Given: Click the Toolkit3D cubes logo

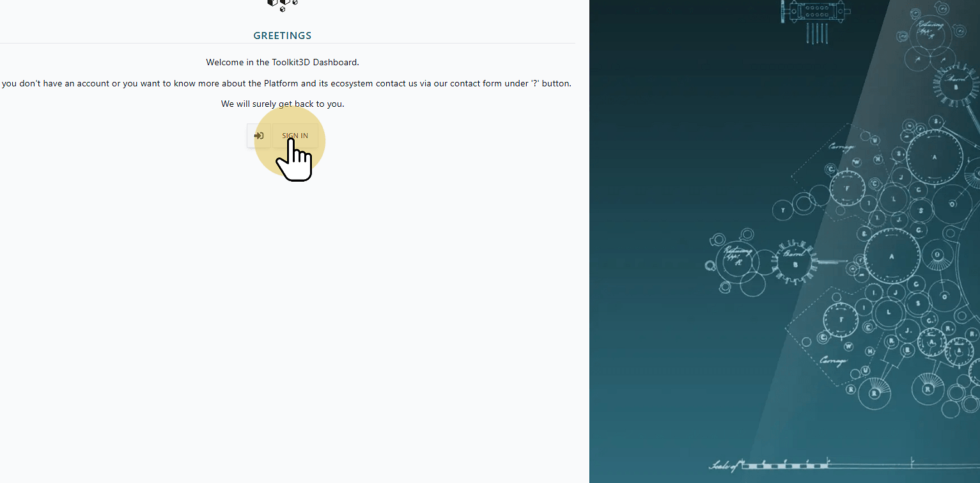Looking at the screenshot, I should click(283, 5).
